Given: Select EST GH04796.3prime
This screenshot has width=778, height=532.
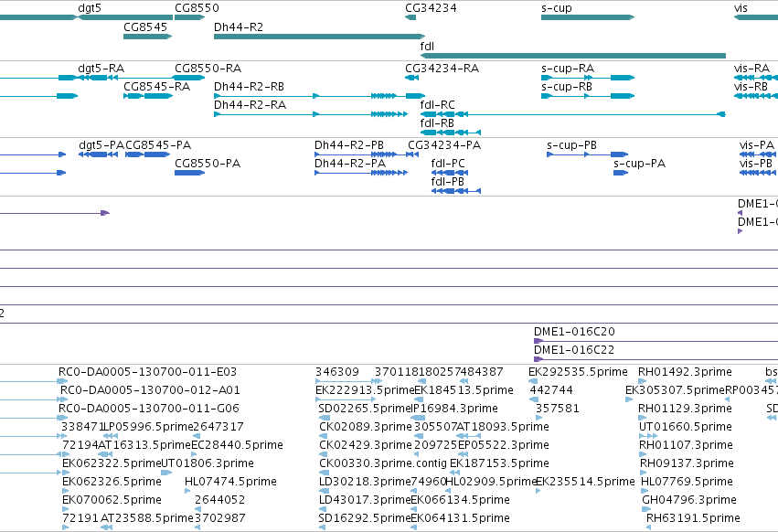Looking at the screenshot, I should (689, 500).
